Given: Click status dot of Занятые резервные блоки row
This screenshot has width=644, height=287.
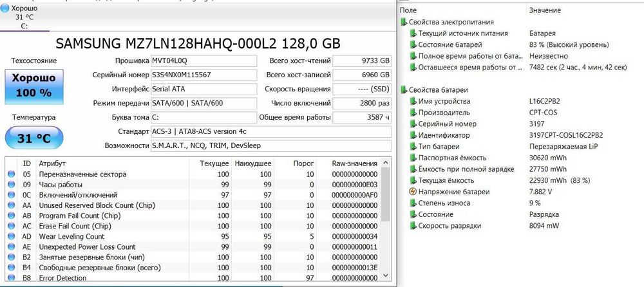Looking at the screenshot, I should click(x=11, y=257).
